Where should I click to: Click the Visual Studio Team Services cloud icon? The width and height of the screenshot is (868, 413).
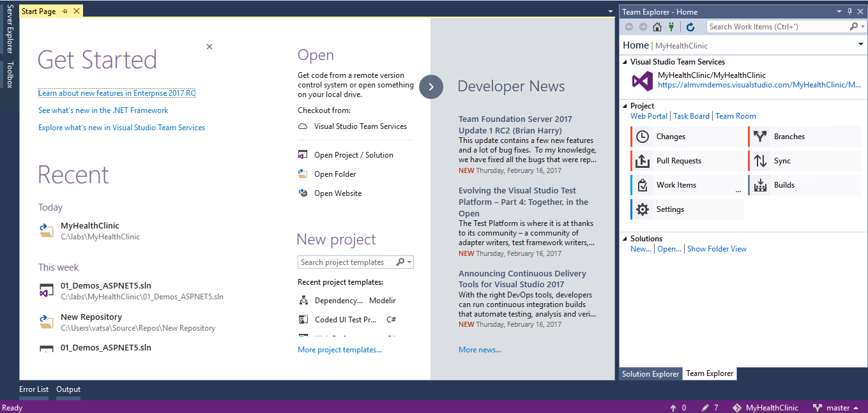point(303,126)
